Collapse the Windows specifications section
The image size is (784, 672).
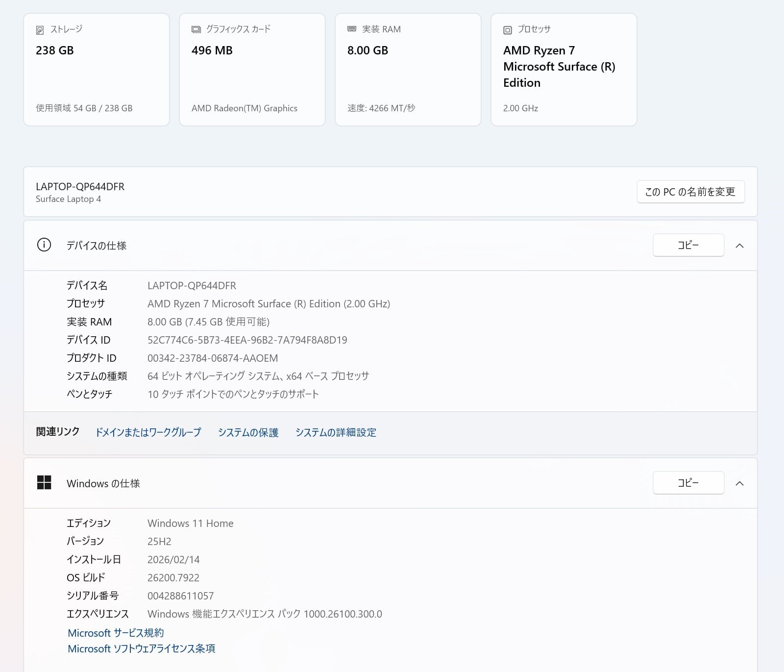point(739,483)
